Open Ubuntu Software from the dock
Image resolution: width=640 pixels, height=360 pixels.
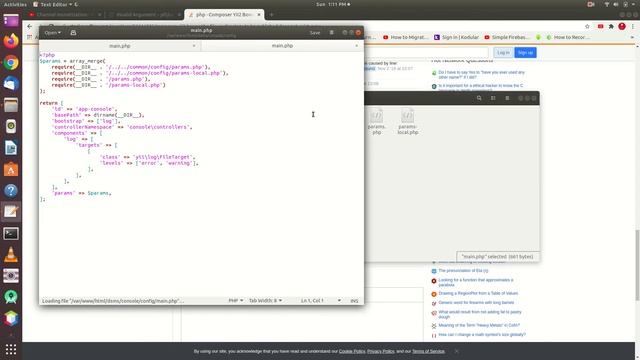tap(11, 169)
